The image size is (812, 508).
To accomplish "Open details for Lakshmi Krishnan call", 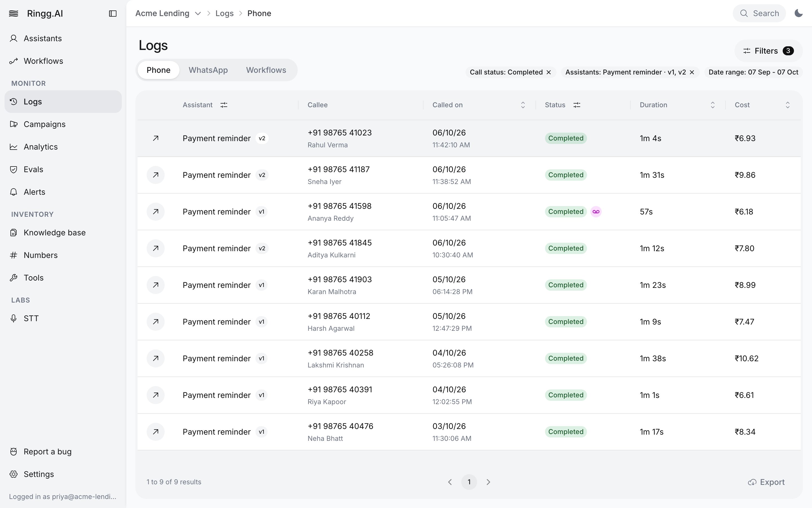I will pyautogui.click(x=156, y=358).
